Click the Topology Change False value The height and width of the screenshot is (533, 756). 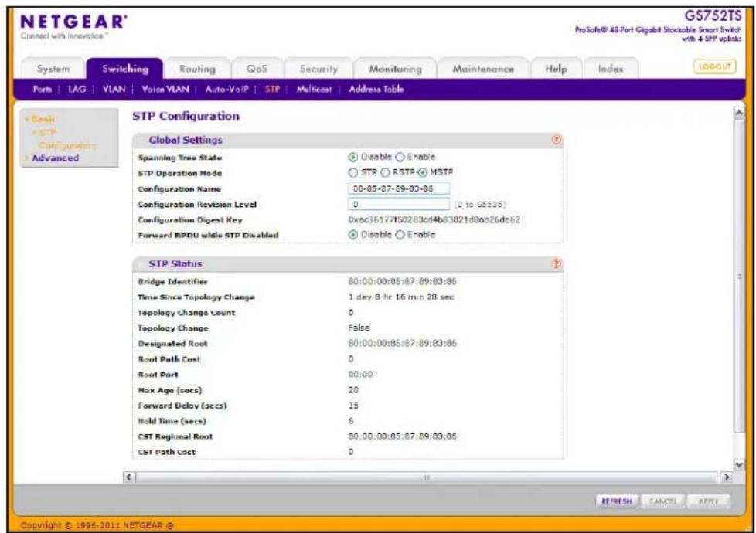tap(359, 328)
